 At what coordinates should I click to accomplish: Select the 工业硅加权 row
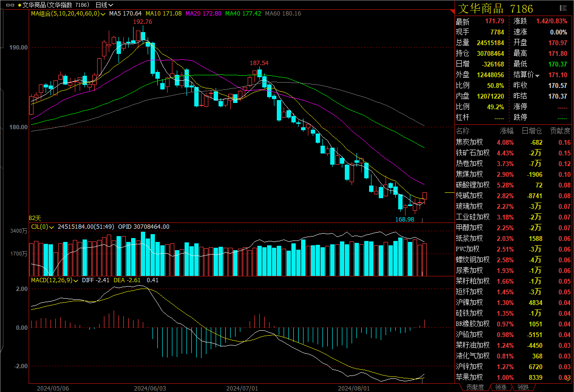(513, 217)
